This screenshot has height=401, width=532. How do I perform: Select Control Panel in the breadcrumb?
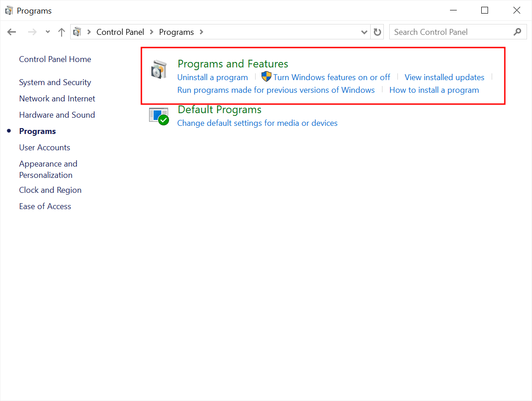[120, 32]
